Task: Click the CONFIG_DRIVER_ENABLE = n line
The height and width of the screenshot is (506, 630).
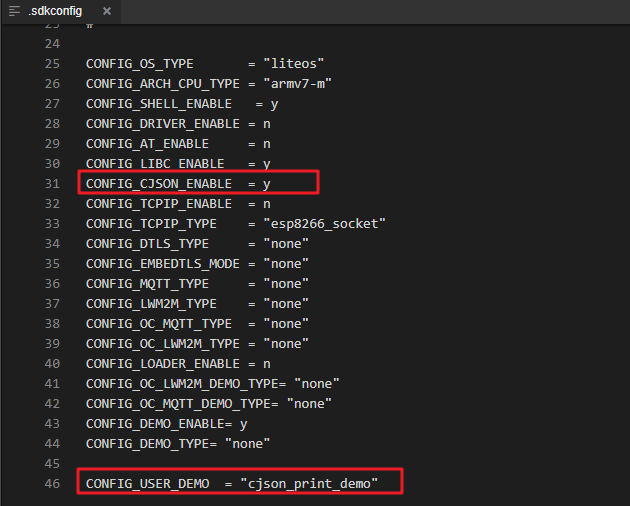Action: point(178,124)
